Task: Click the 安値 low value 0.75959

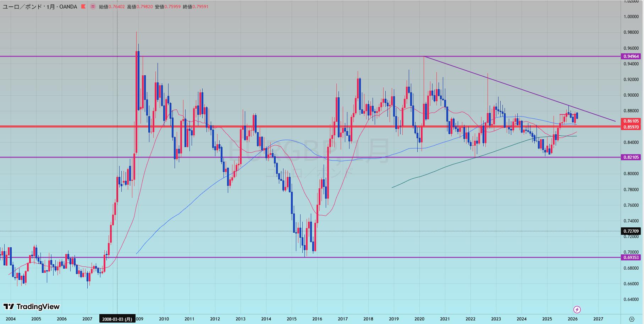Action: (172, 6)
